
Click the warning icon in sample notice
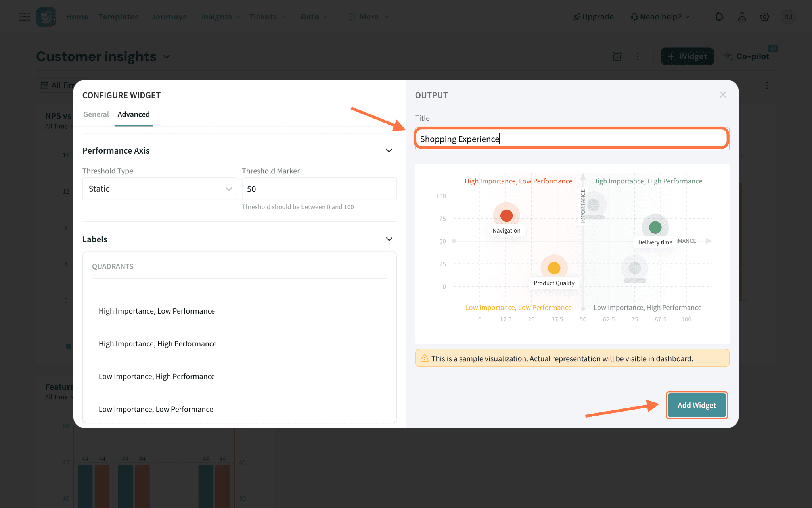(424, 358)
